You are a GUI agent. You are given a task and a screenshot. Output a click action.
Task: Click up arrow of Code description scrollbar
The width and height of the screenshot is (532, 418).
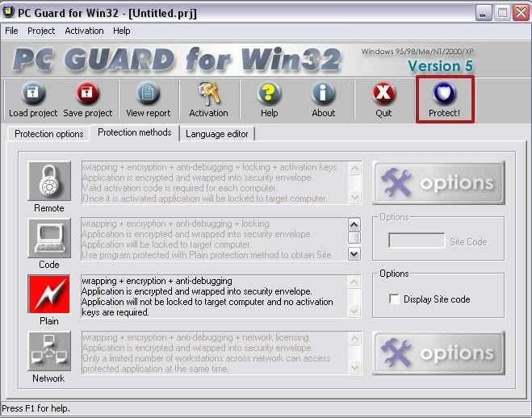point(354,224)
